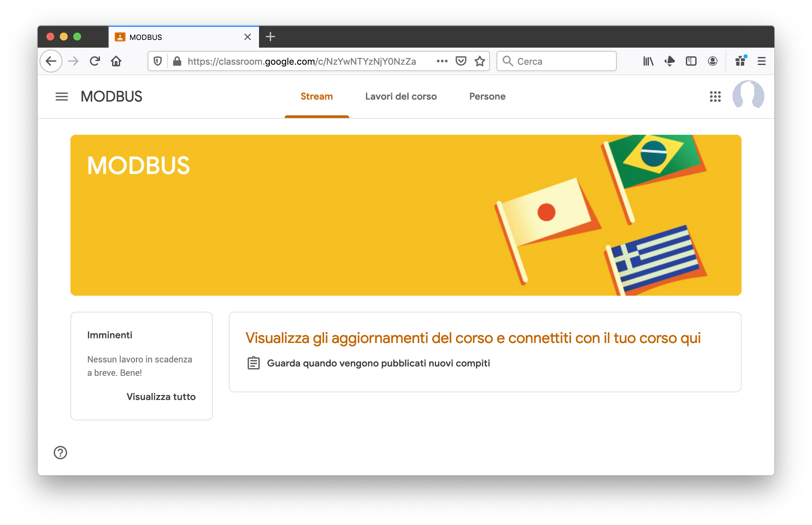Click the MODBUS class title in header
Image resolution: width=812 pixels, height=525 pixels.
click(x=111, y=97)
